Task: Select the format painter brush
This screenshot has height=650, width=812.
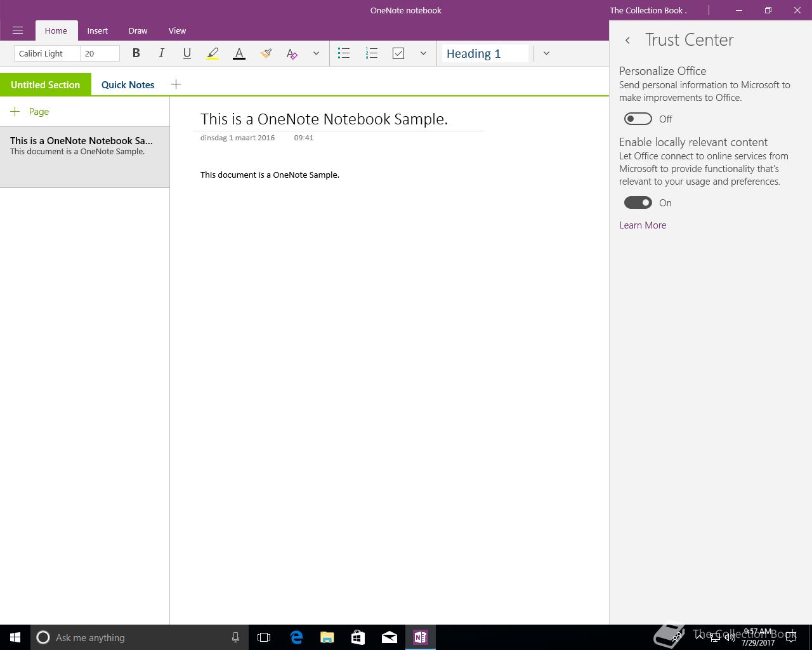Action: click(x=266, y=53)
